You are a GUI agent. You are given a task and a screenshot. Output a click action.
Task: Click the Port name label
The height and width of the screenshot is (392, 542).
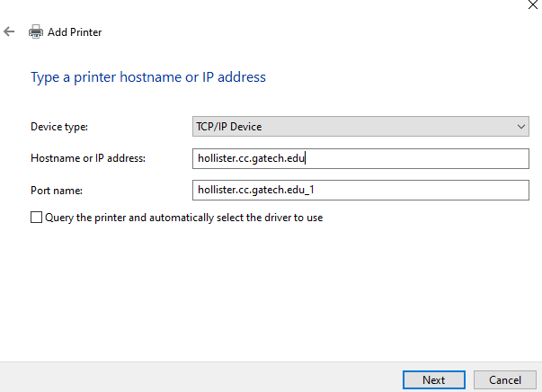[x=56, y=190]
